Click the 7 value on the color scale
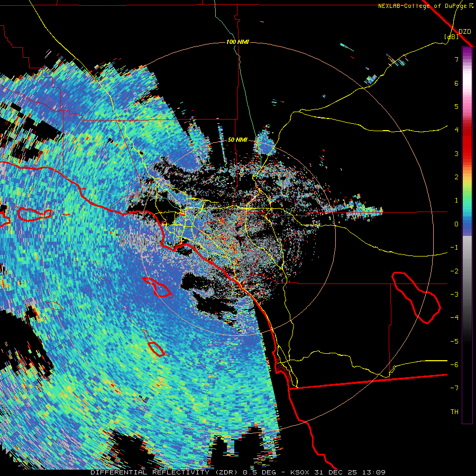Screen dimensions: 476x476 point(456,59)
